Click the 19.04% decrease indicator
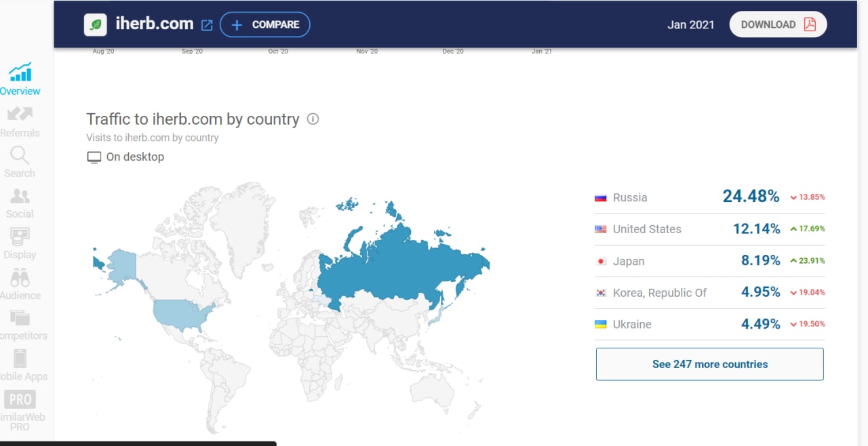Viewport: 868px width, 446px height. tap(807, 293)
